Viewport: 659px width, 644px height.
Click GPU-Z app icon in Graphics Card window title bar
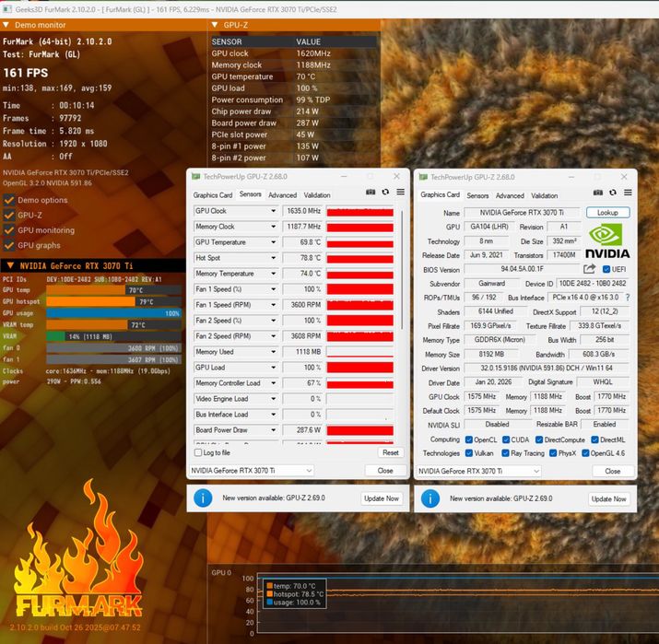[x=423, y=177]
